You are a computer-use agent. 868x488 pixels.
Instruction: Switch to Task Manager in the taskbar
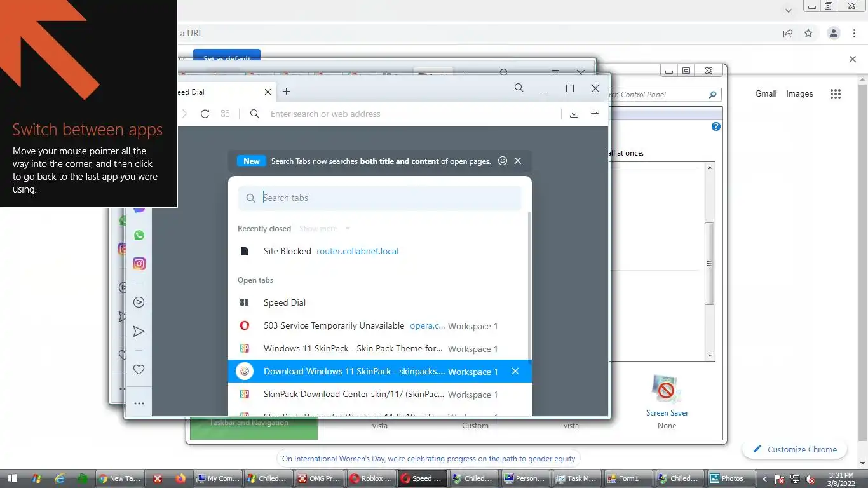pyautogui.click(x=575, y=478)
